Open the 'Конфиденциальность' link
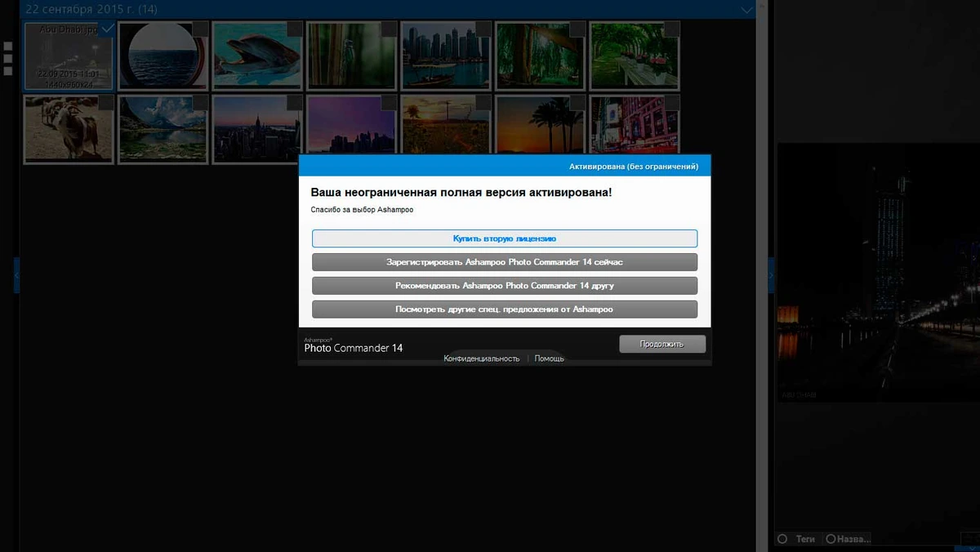This screenshot has width=980, height=552. coord(482,358)
